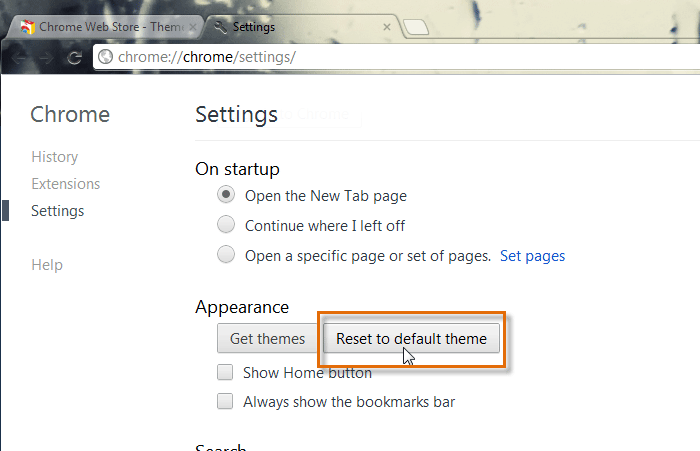
Task: Select Continue where I left off
Action: coord(226,224)
